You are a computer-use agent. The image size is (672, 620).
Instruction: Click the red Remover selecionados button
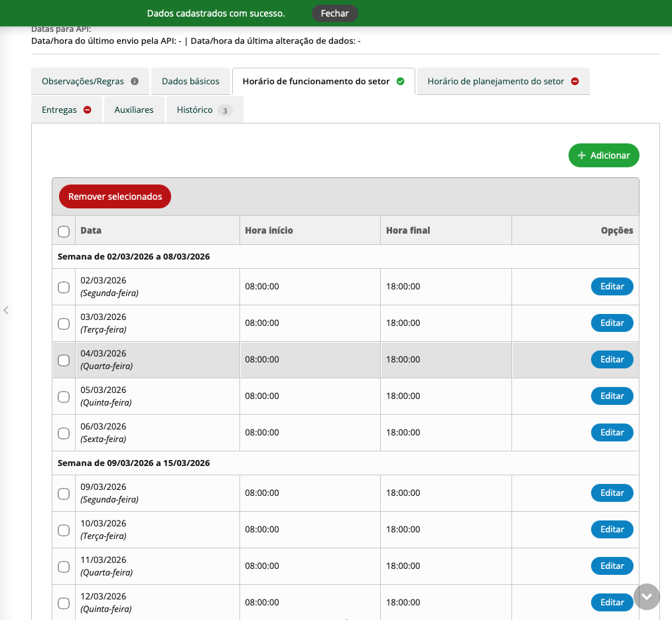(x=115, y=196)
